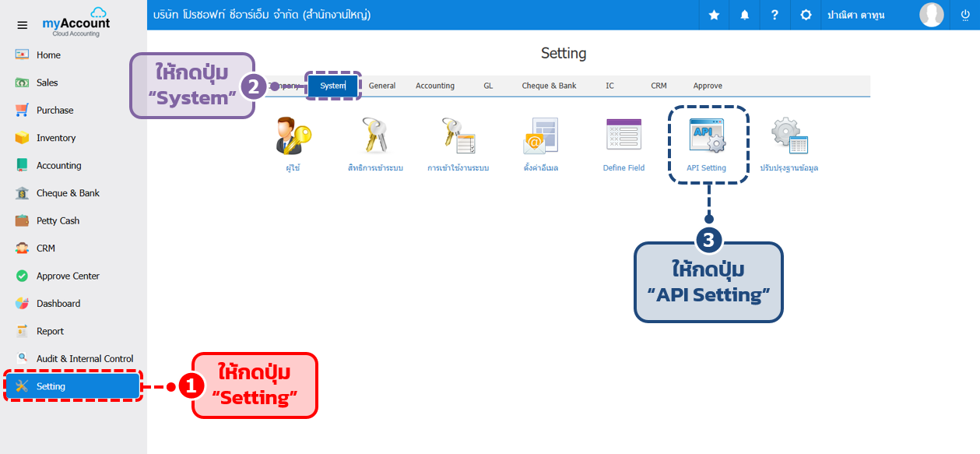Click the email settings icon

[x=540, y=137]
